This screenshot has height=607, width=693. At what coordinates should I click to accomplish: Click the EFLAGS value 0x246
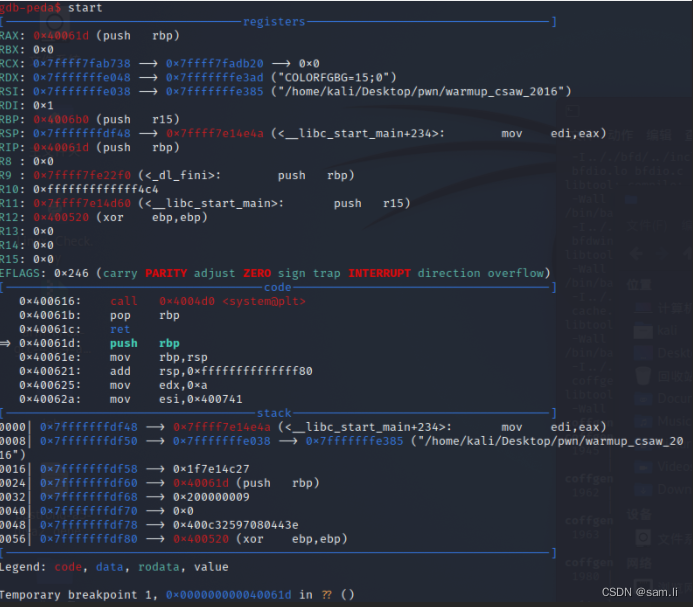[71, 273]
